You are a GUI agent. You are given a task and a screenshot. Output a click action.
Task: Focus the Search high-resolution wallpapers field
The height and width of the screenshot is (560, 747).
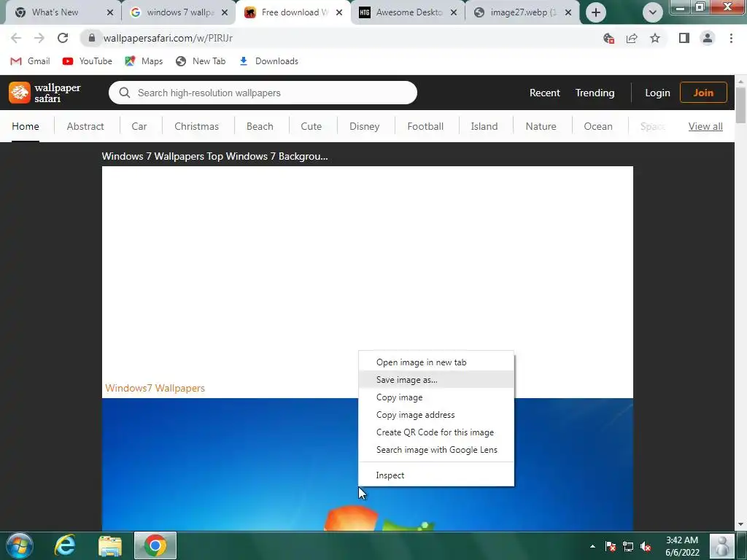pos(263,93)
